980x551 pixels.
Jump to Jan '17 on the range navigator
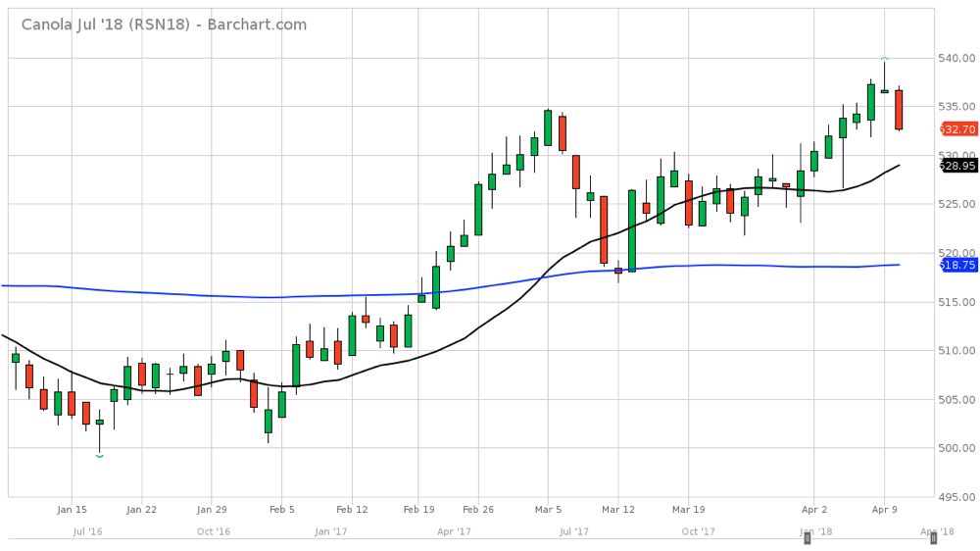pyautogui.click(x=330, y=531)
